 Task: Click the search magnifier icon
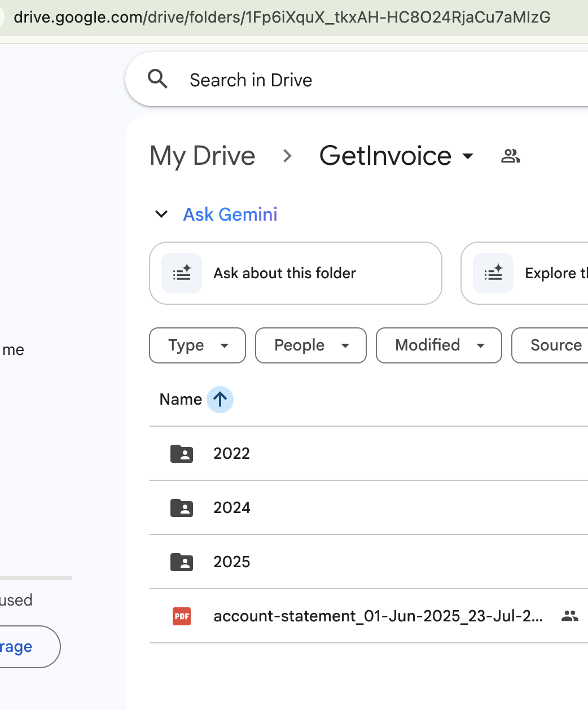tap(157, 80)
